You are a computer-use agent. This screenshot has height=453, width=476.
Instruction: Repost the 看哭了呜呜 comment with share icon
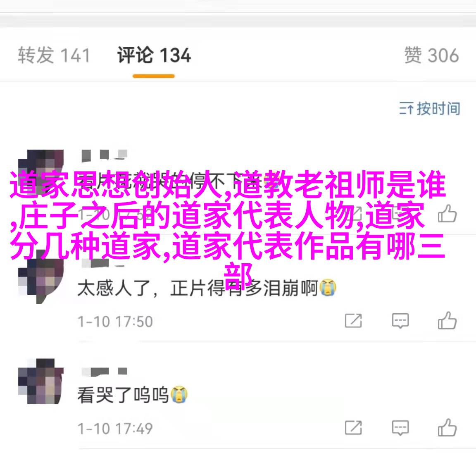click(353, 427)
